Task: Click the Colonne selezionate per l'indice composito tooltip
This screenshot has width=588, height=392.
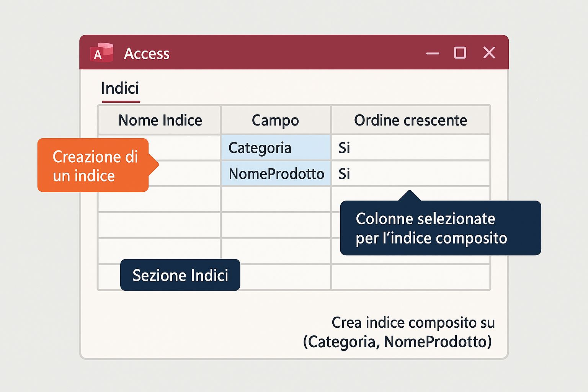Action: point(440,228)
